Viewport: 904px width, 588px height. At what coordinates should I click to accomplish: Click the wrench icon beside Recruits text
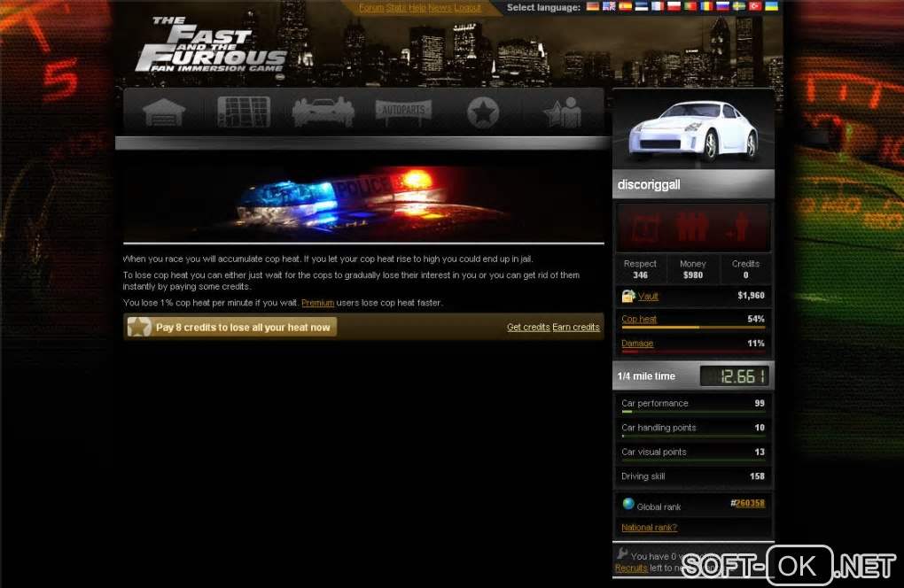click(x=622, y=553)
